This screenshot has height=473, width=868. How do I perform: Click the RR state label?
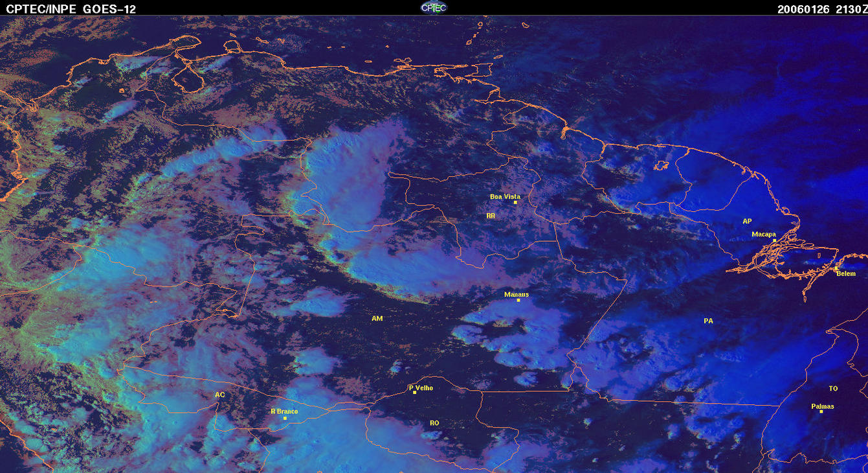(x=491, y=215)
